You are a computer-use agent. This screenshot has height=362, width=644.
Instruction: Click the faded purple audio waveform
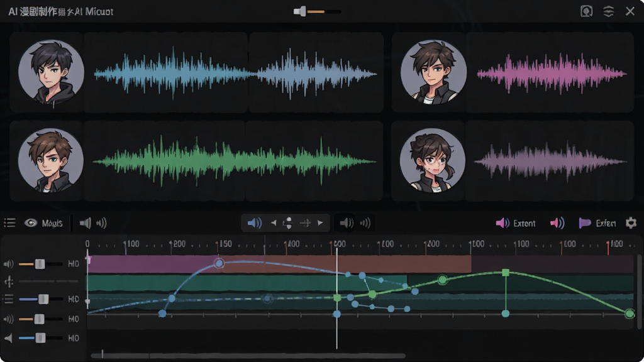(x=550, y=162)
